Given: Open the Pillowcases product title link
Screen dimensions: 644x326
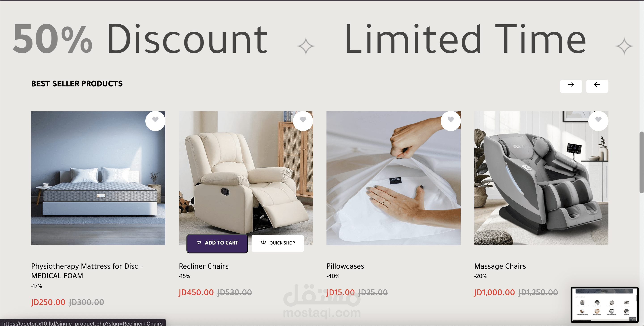Looking at the screenshot, I should pos(345,266).
